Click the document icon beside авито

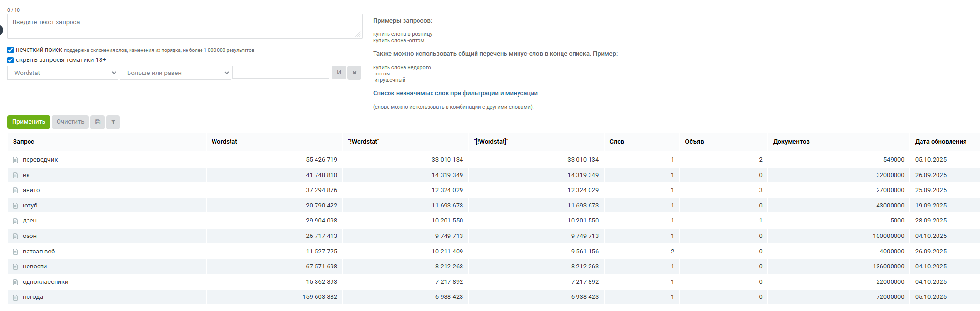[15, 190]
